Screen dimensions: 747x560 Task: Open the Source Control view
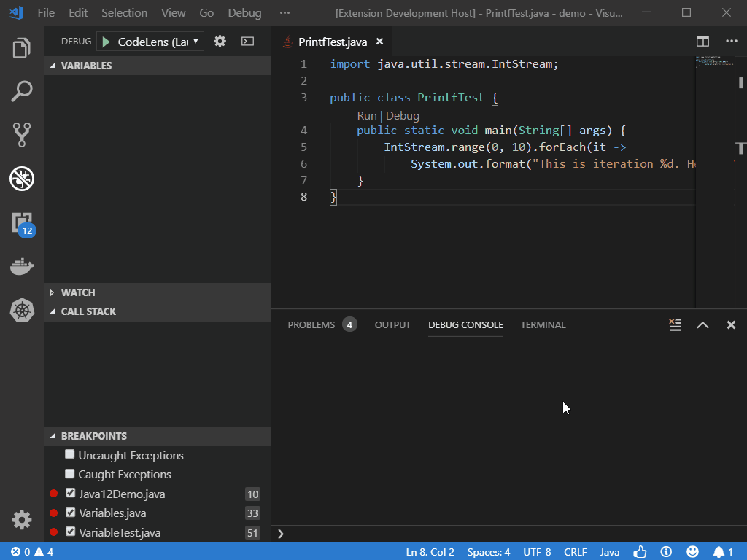pos(21,134)
